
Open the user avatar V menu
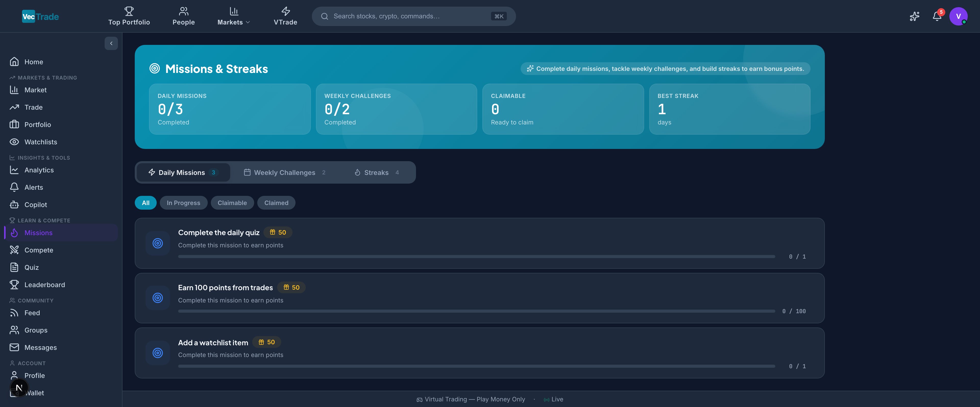pos(958,16)
